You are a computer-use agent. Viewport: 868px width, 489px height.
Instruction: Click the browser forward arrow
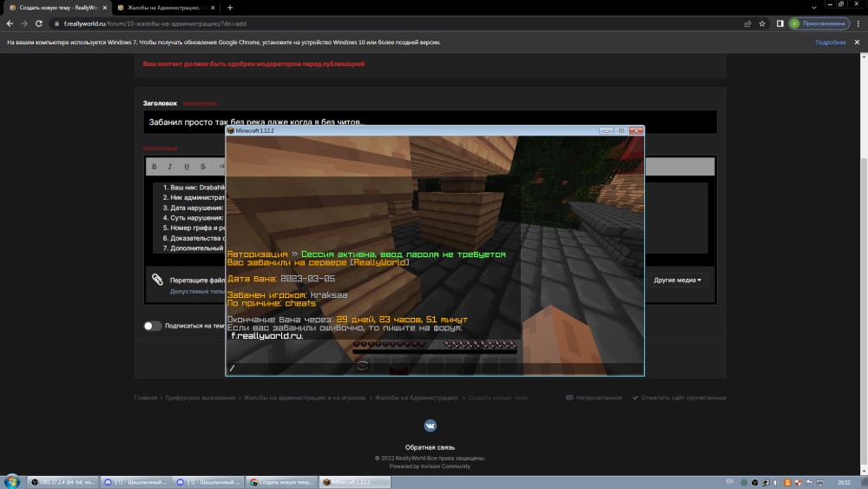(23, 23)
